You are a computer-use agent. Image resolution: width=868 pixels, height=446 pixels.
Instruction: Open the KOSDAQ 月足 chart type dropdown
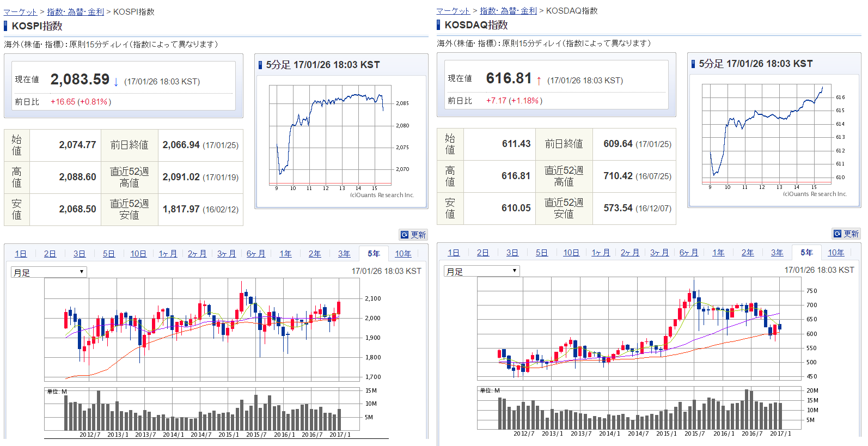(482, 271)
